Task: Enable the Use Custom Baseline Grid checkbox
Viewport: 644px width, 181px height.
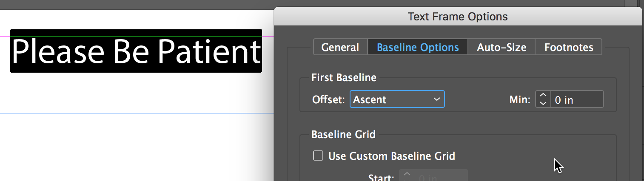Action: pyautogui.click(x=318, y=156)
